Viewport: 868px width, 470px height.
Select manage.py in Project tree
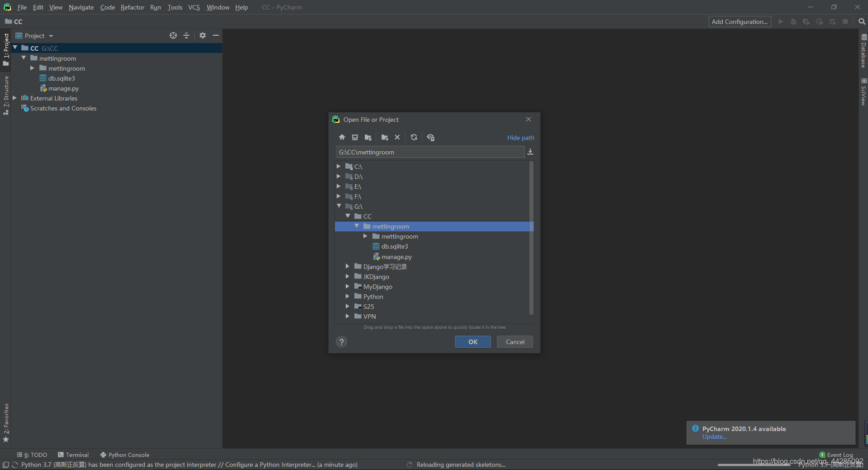pyautogui.click(x=63, y=88)
